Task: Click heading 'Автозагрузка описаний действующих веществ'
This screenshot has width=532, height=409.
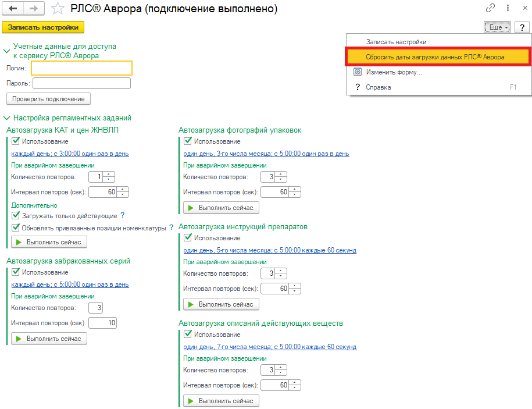Action: click(x=260, y=323)
